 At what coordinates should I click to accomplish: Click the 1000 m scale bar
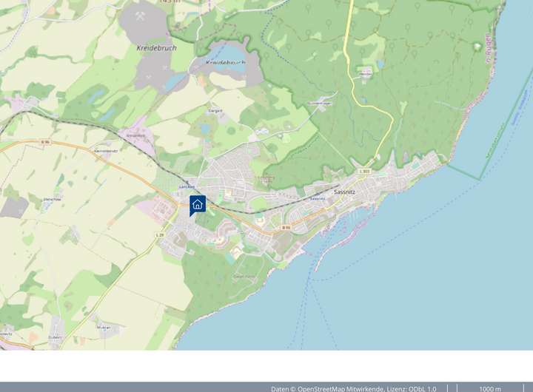tap(489, 388)
